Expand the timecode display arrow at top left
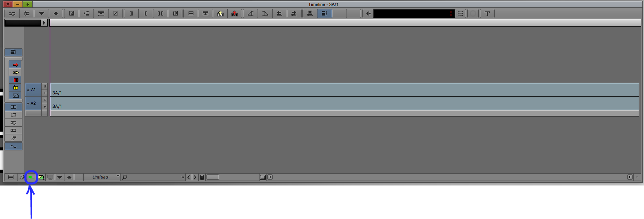The image size is (644, 219). pyautogui.click(x=44, y=23)
